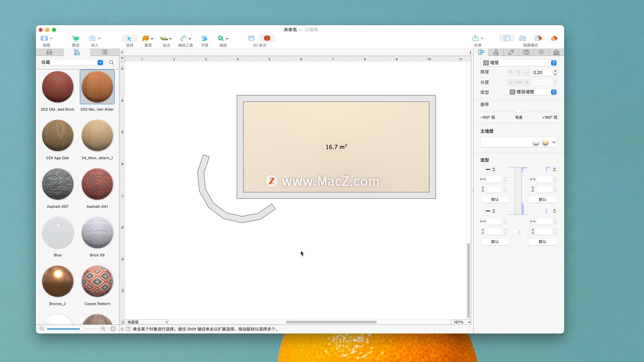Viewport: 644px width, 362px height.
Task: Activate the 平移 pan hand tool
Action: (x=204, y=38)
